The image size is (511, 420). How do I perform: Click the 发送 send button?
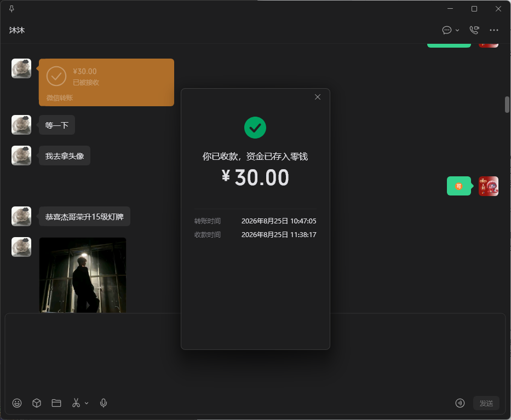pos(486,403)
